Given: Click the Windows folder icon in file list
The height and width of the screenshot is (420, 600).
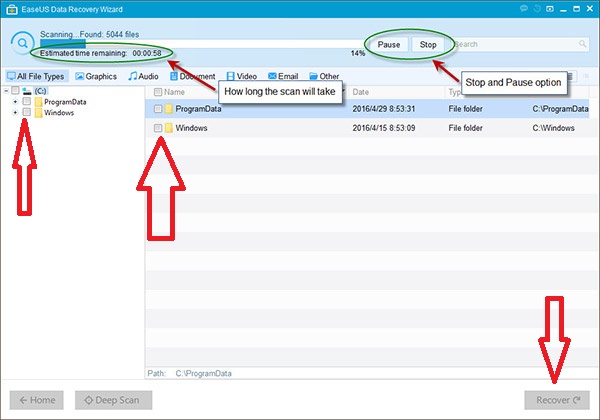Looking at the screenshot, I should (168, 128).
